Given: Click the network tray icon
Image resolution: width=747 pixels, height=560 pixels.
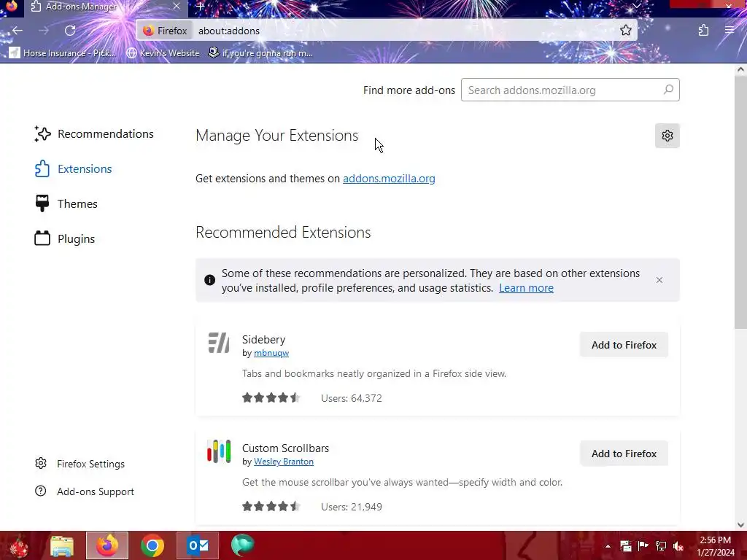Looking at the screenshot, I should (x=661, y=546).
